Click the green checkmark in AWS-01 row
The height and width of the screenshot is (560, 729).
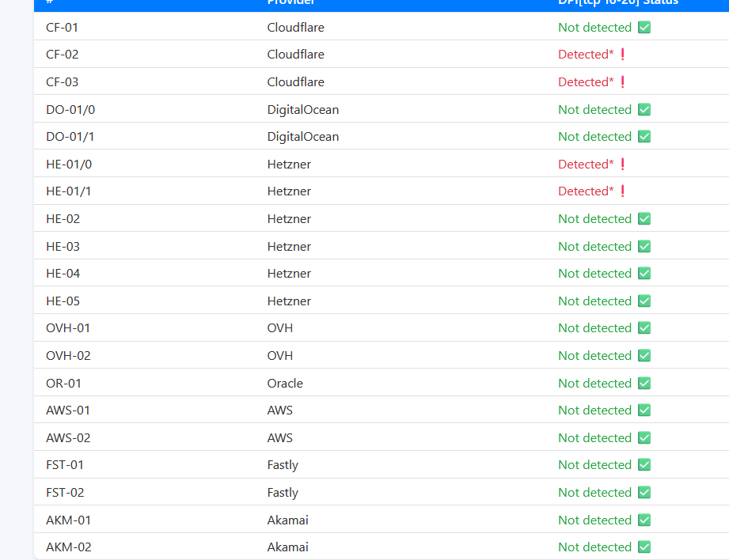[644, 411]
